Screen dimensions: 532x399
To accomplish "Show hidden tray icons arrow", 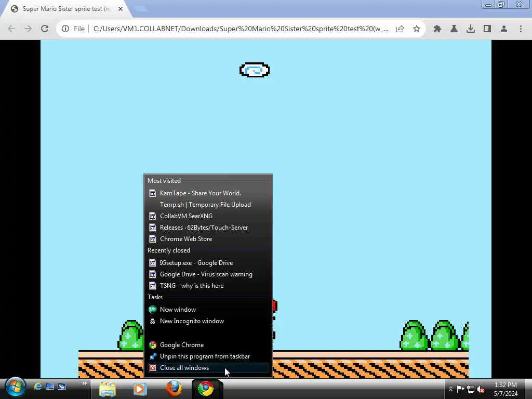I will [x=450, y=389].
